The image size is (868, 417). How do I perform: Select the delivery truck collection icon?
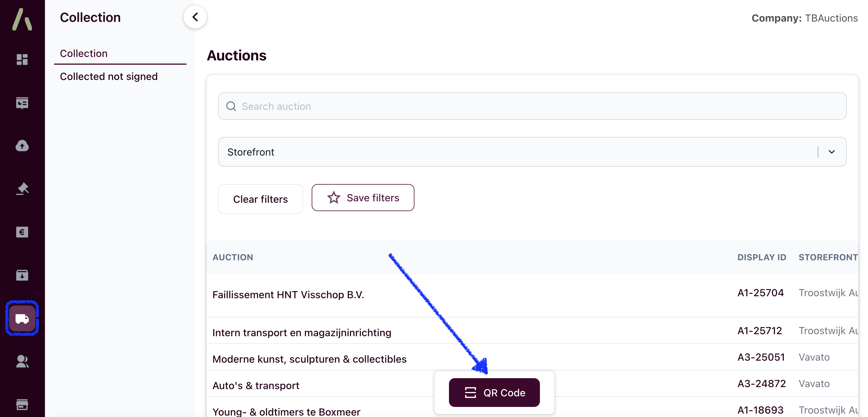click(22, 318)
